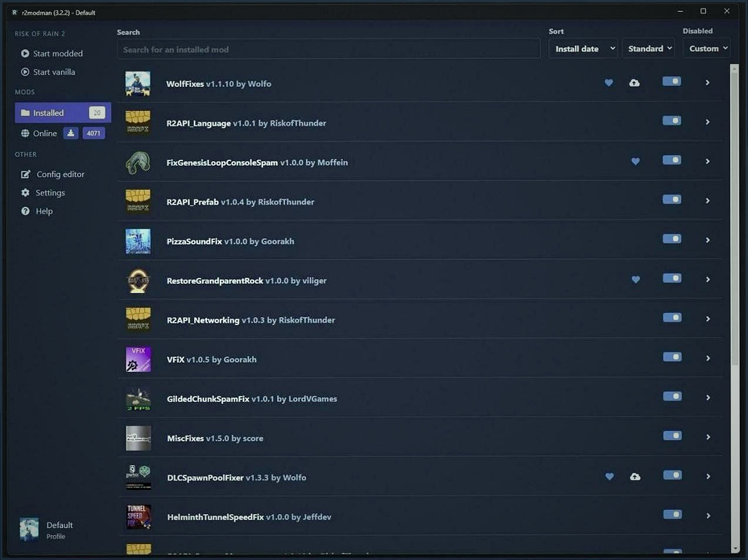This screenshot has height=560, width=748.
Task: Click the FixGenesisLoopConsoleSpam mod icon
Action: 138,162
